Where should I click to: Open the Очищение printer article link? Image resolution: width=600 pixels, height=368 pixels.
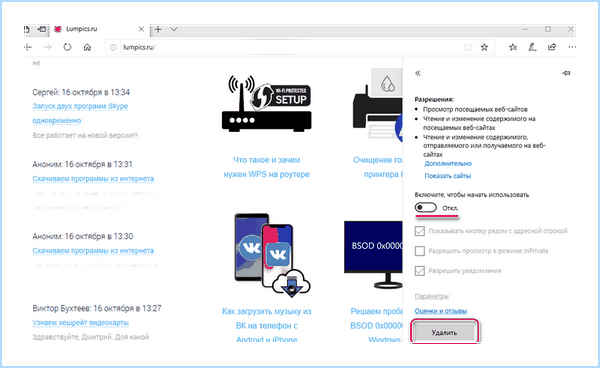pyautogui.click(x=378, y=167)
